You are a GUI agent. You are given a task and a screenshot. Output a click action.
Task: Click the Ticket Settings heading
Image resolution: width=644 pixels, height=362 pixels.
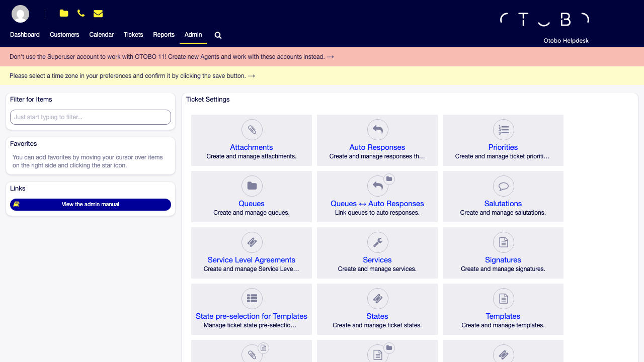[x=208, y=100]
